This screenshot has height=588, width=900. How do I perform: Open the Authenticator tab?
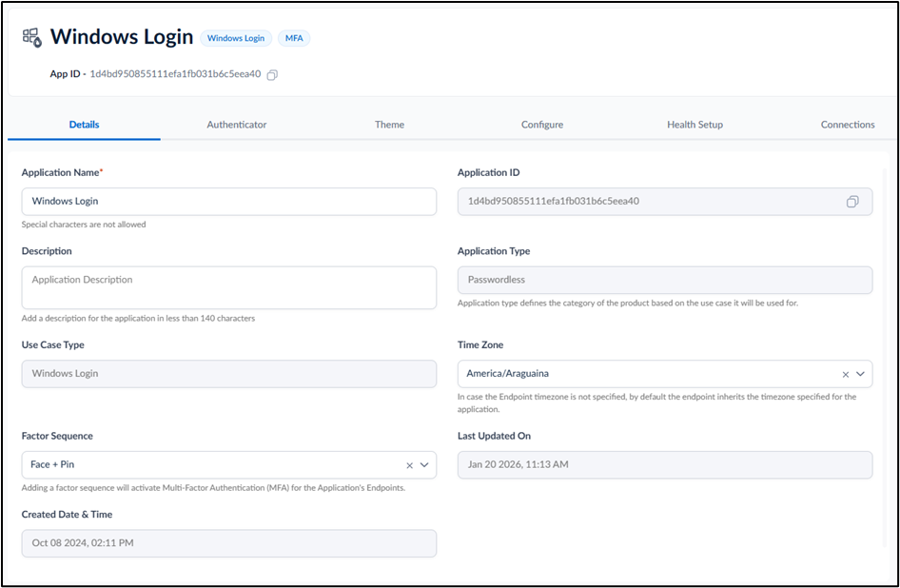pyautogui.click(x=237, y=125)
